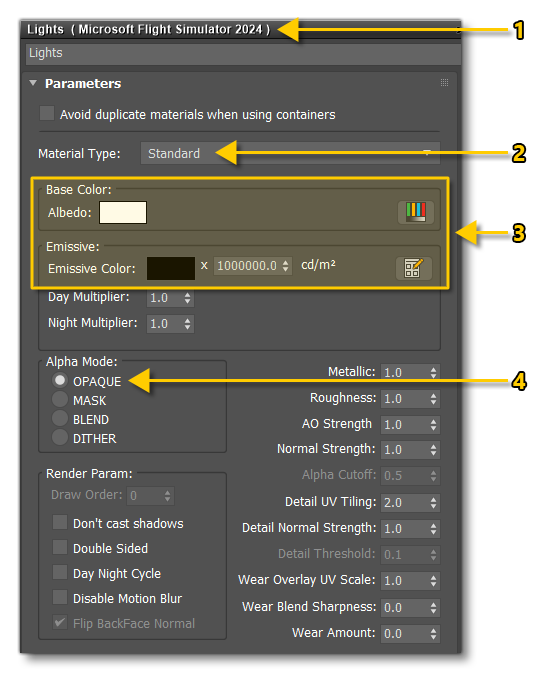The image size is (536, 673).
Task: Adjust the Metallic spinner arrows
Action: tap(434, 373)
